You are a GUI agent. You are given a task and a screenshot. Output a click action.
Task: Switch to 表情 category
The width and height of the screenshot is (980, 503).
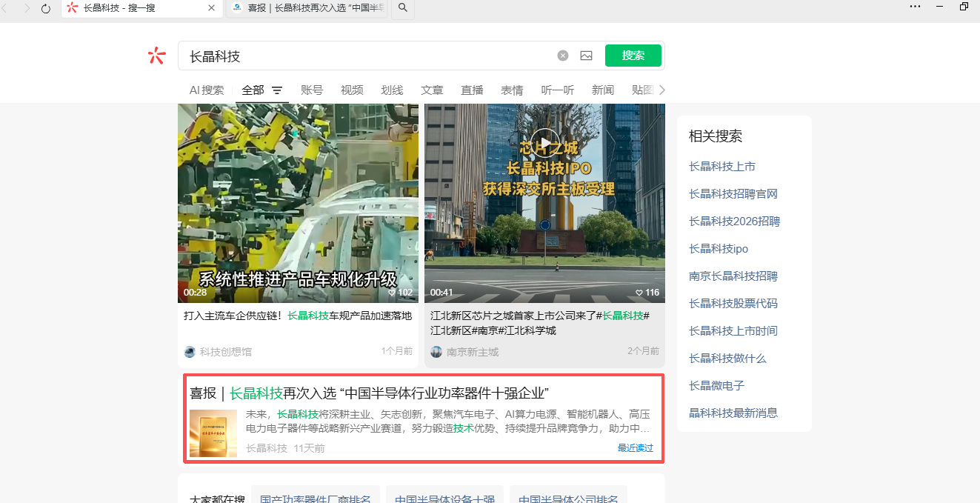click(x=512, y=90)
